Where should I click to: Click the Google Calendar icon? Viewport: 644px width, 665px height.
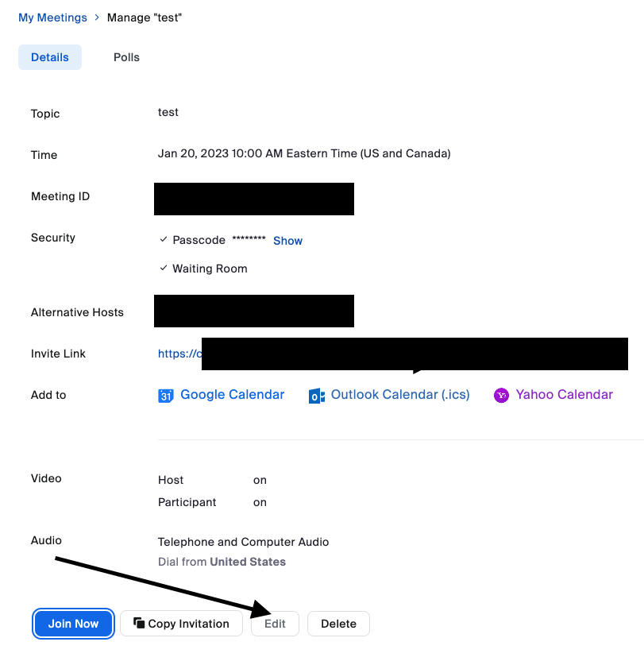point(165,394)
